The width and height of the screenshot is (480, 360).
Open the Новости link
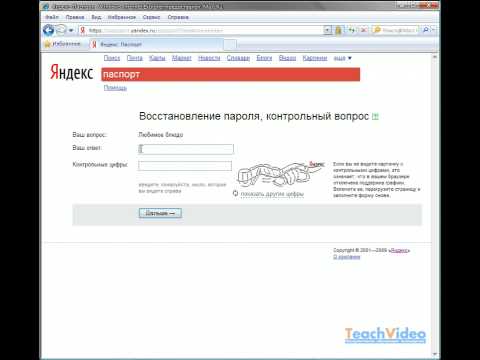tap(209, 58)
